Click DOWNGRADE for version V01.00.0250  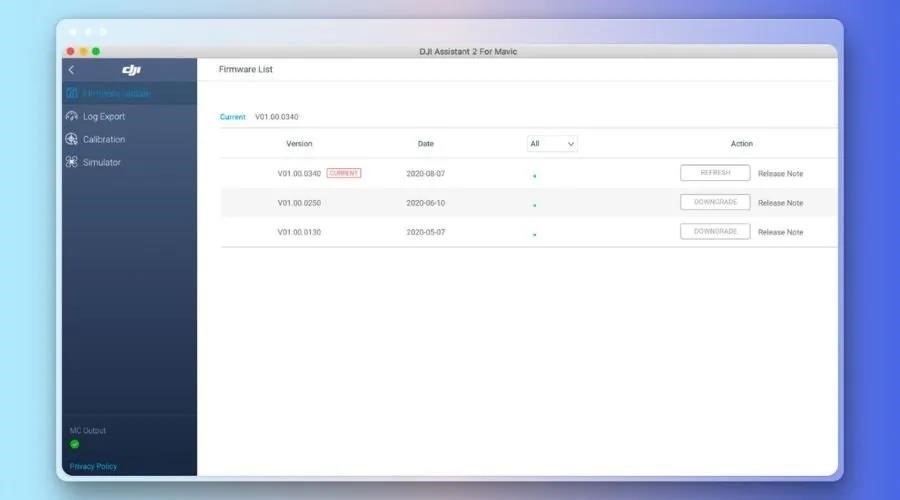click(715, 202)
